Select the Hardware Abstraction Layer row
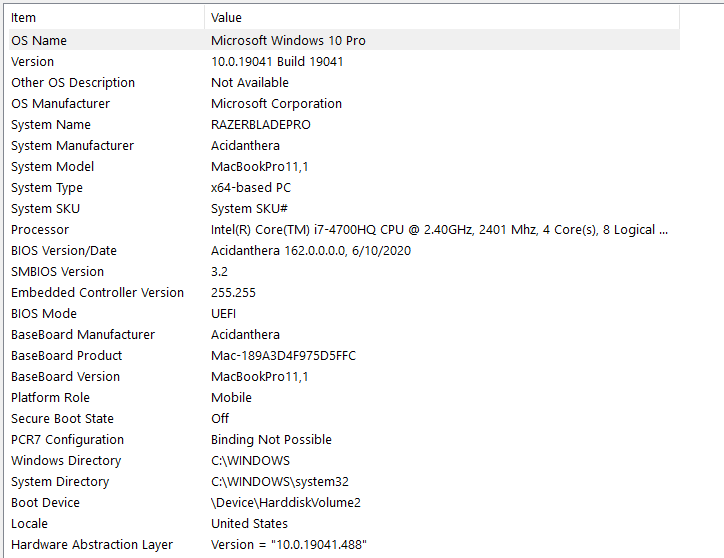 92,544
